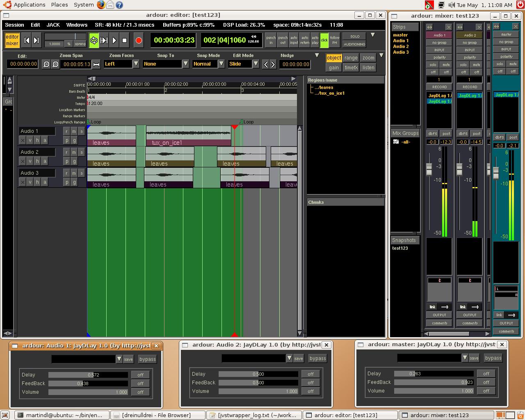Toggle width of Audio 1 mixer strip
The height and width of the screenshot is (420, 525).
(429, 27)
